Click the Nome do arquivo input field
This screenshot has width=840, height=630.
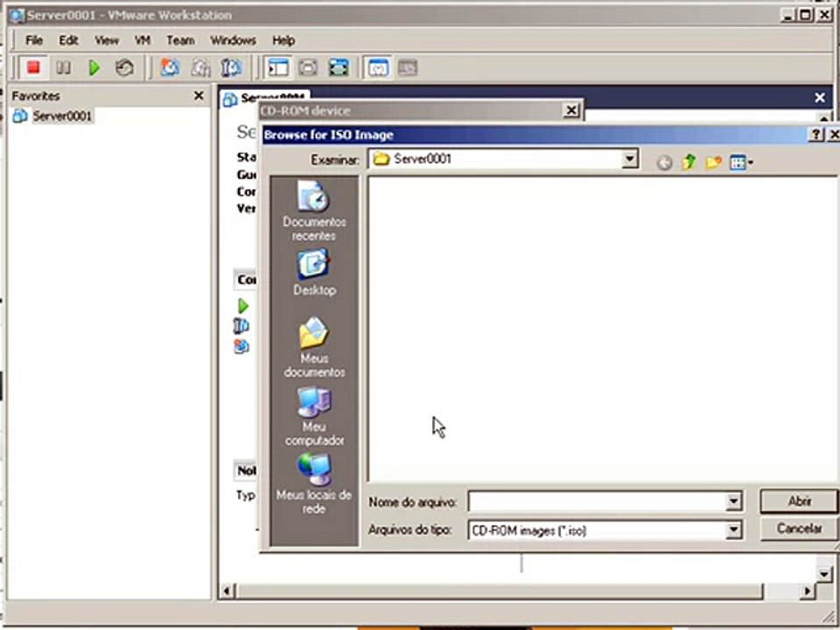tap(596, 501)
